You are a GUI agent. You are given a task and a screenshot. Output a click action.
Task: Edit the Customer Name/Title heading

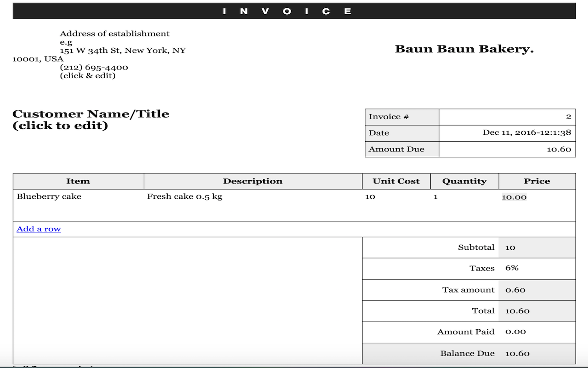(91, 120)
